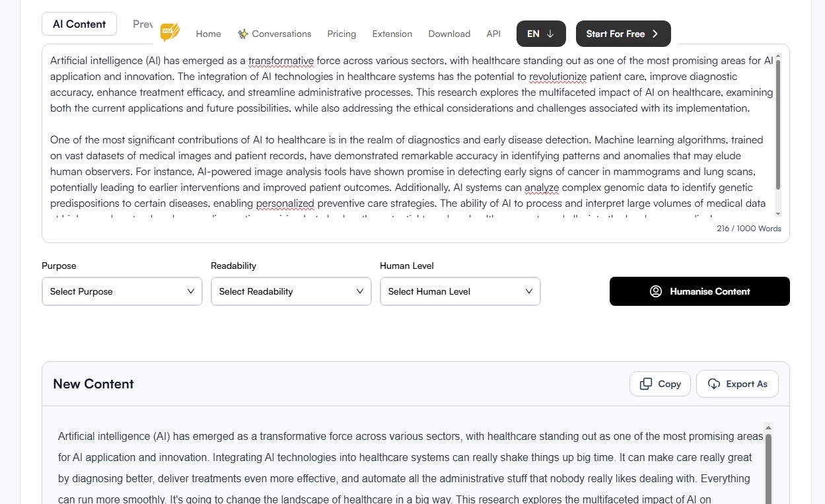The height and width of the screenshot is (504, 825).
Task: Click the chevron in Start For Free
Action: 655,34
